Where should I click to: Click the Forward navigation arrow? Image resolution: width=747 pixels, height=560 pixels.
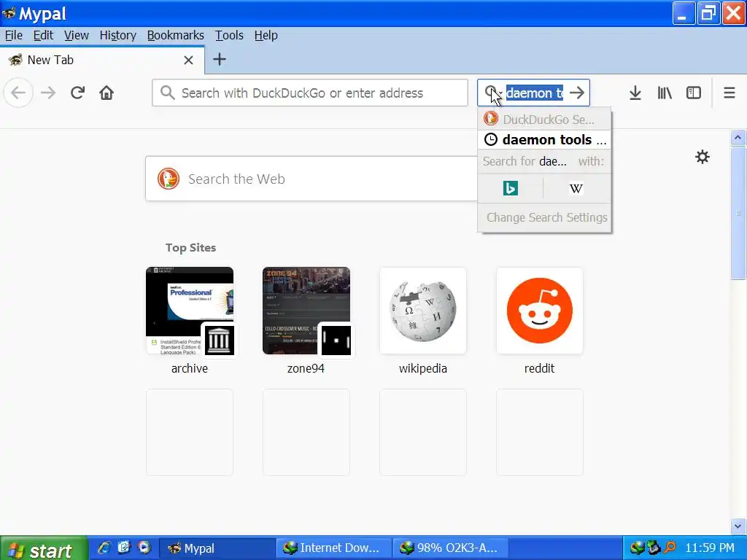click(48, 93)
